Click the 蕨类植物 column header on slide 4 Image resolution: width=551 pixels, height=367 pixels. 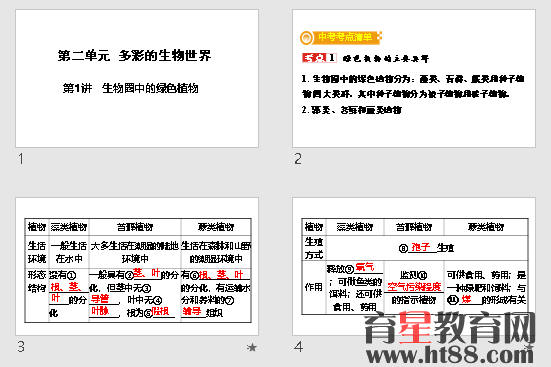pyautogui.click(x=486, y=227)
